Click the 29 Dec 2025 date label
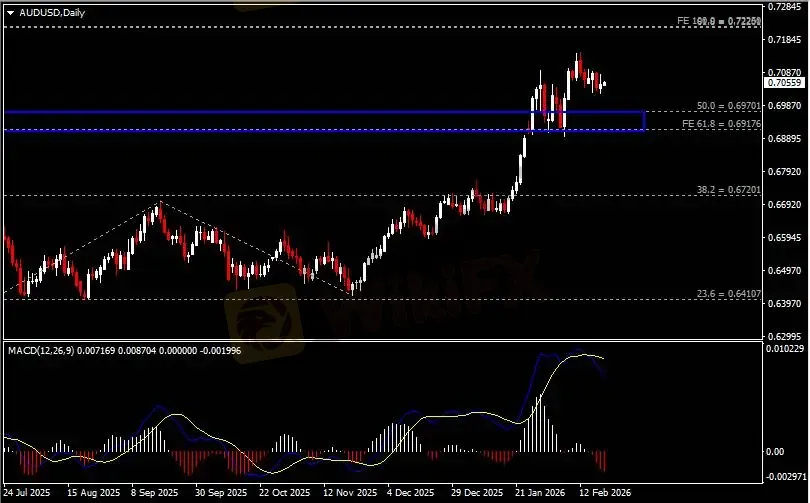810x503 pixels. [x=477, y=493]
